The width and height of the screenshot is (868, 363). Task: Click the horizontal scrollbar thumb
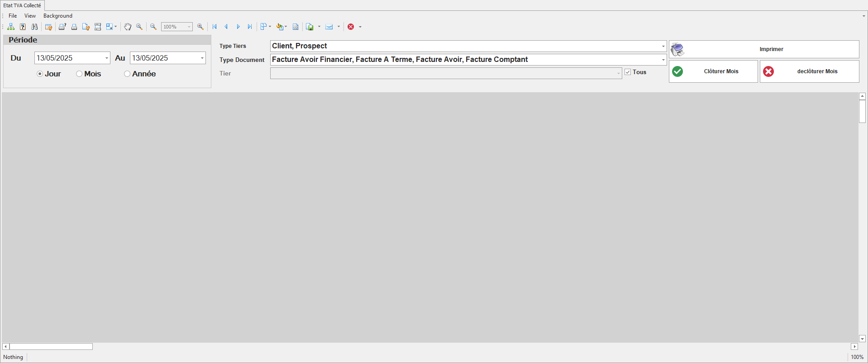(x=51, y=347)
